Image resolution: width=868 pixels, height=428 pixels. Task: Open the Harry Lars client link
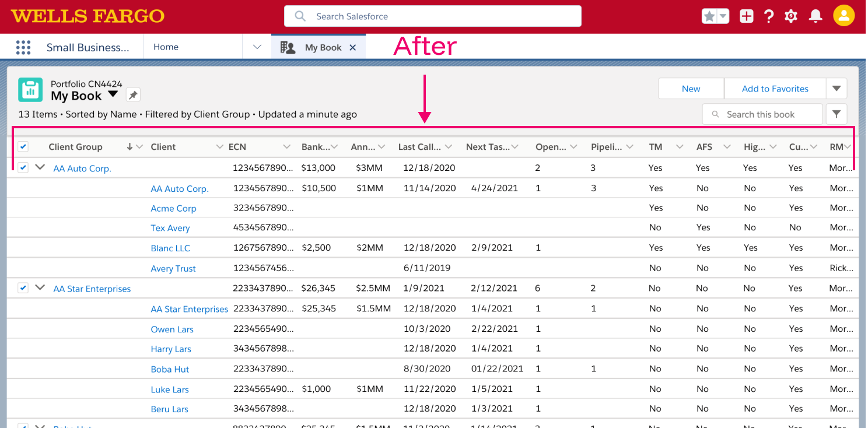[x=171, y=349]
